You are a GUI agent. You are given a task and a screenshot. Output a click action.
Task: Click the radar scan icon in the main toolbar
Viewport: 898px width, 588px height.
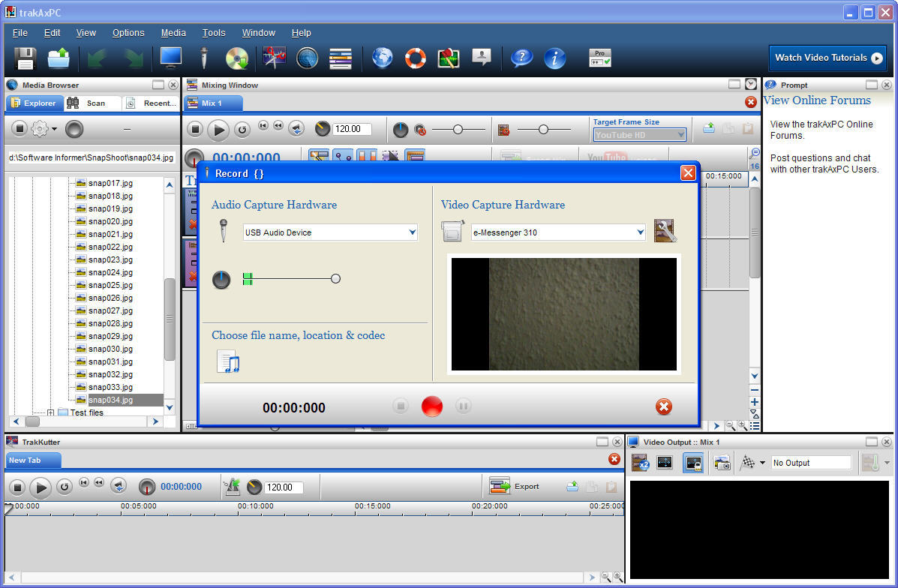pos(308,58)
